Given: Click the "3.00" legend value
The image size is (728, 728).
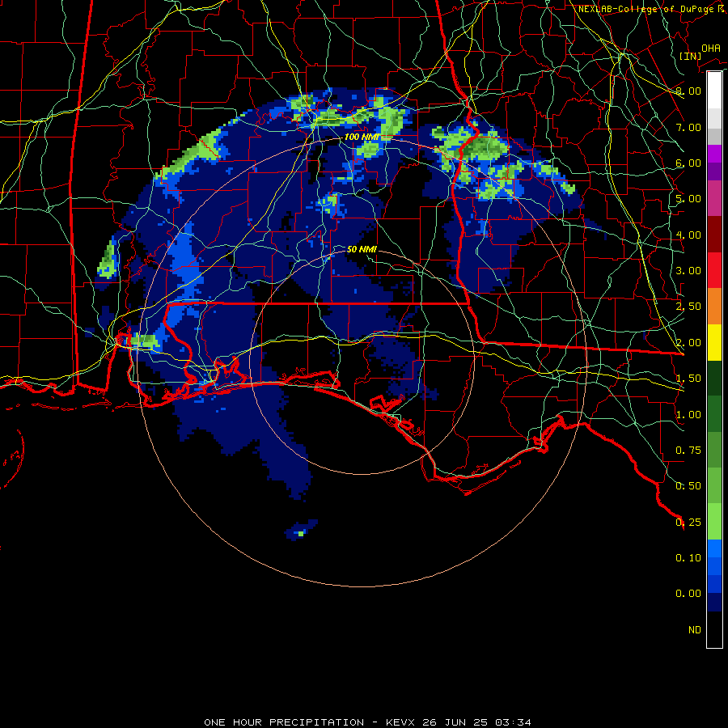Looking at the screenshot, I should 688,271.
